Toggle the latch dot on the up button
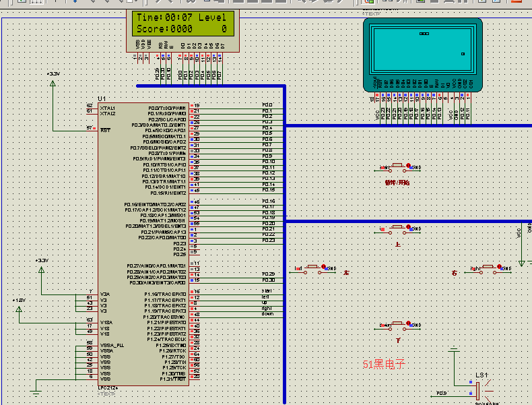The width and height of the screenshot is (532, 405). pos(409,227)
